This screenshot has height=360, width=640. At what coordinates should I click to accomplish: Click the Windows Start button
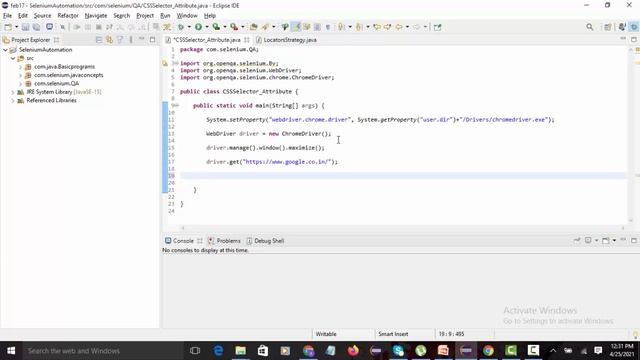11,351
